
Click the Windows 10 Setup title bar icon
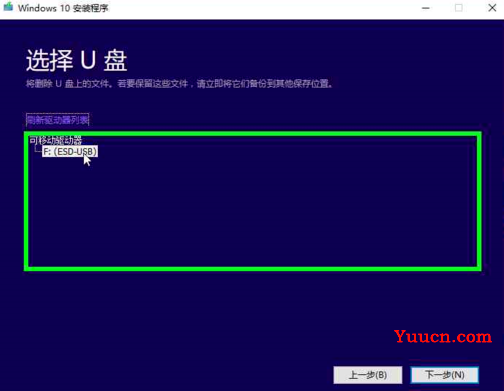(8, 7)
